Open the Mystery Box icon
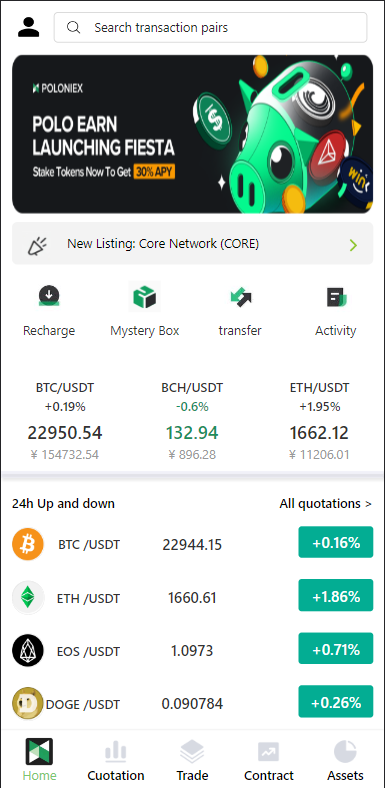The width and height of the screenshot is (385, 788). (x=145, y=297)
